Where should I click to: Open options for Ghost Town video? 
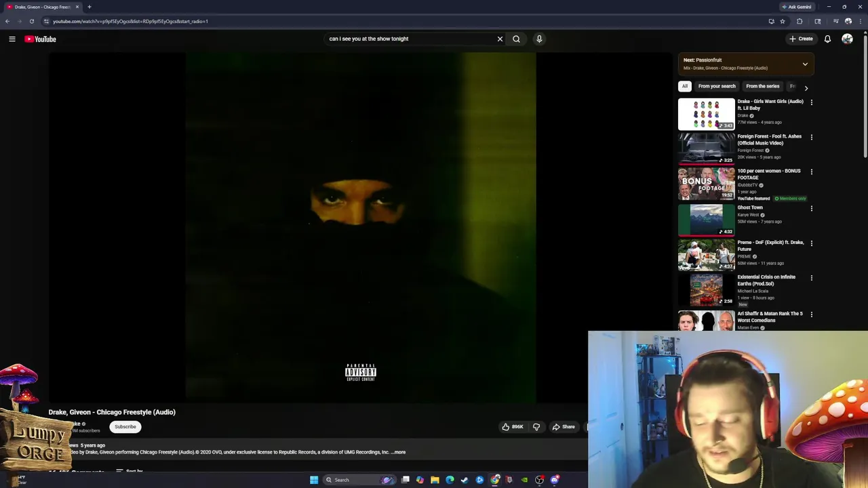pyautogui.click(x=811, y=208)
